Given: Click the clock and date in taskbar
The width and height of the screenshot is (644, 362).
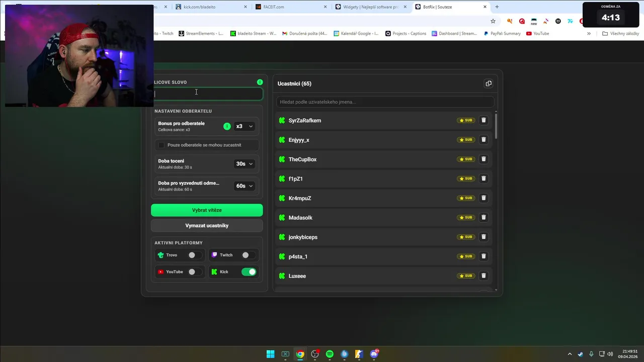Looking at the screenshot, I should click(629, 354).
